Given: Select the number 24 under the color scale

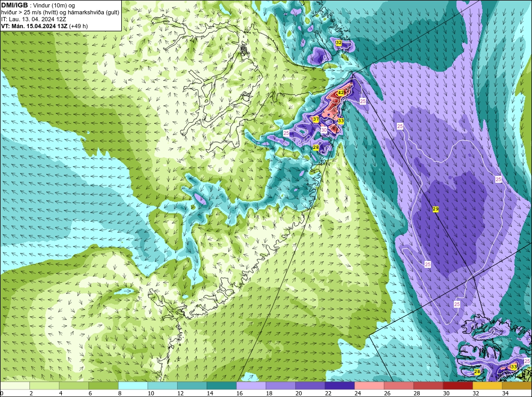Looking at the screenshot, I should point(358,393).
